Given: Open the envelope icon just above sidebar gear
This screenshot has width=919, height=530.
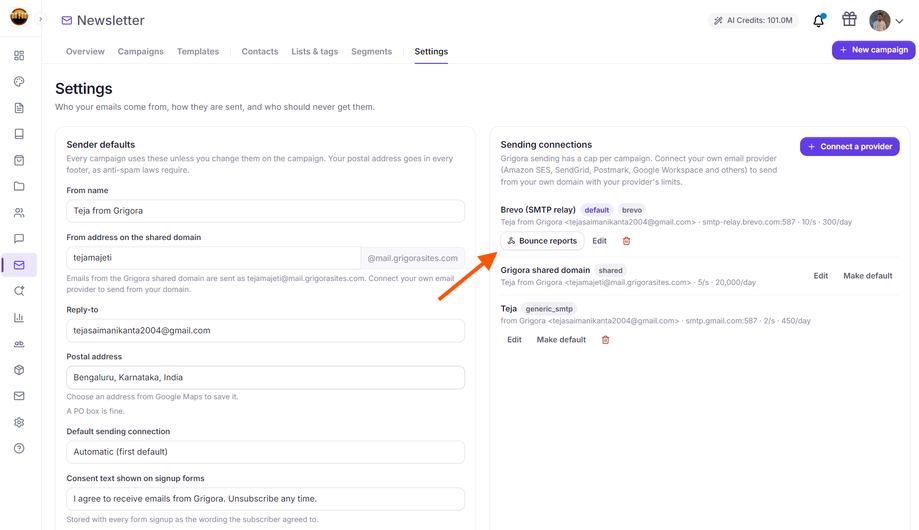Looking at the screenshot, I should click(x=19, y=396).
